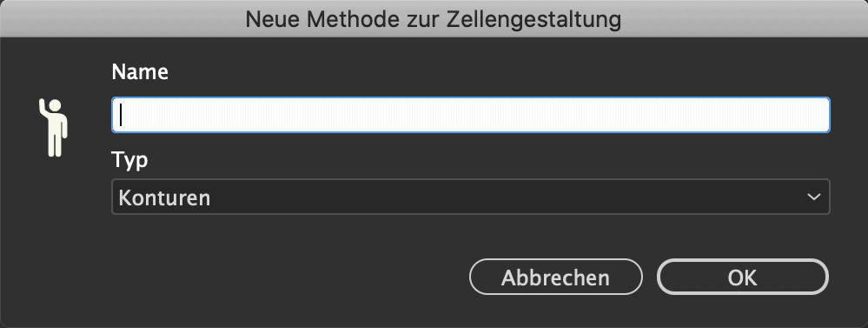The height and width of the screenshot is (328, 868).
Task: Cancel the dialog with Abbrechen
Action: pos(556,277)
